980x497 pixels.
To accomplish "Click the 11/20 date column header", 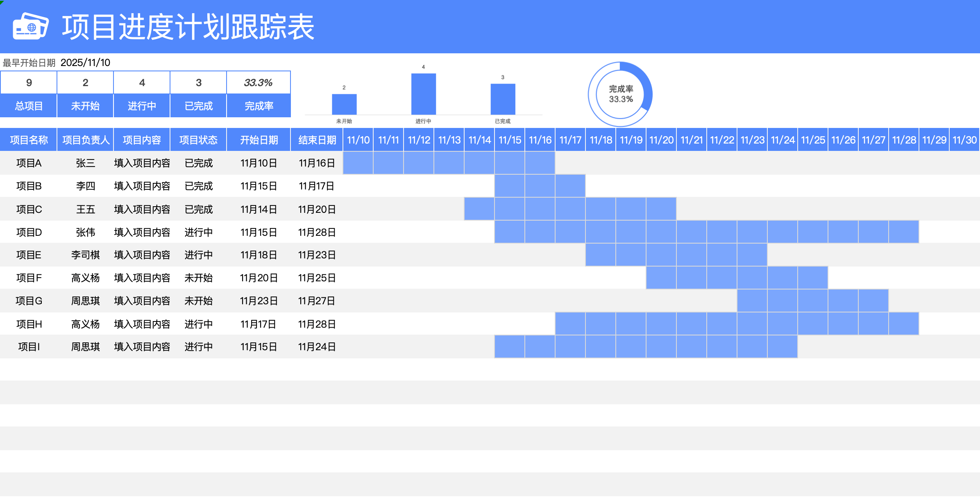I will (x=661, y=140).
